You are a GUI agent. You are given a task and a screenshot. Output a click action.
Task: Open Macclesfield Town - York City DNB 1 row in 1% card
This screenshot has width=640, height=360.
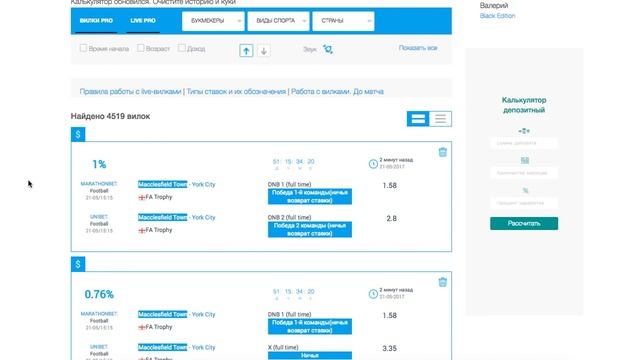tap(177, 184)
